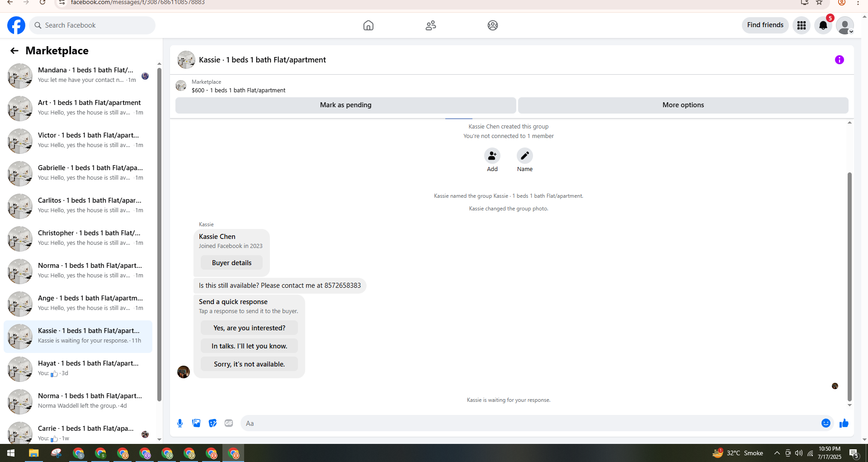Click the network icon in system tray

coord(810,453)
